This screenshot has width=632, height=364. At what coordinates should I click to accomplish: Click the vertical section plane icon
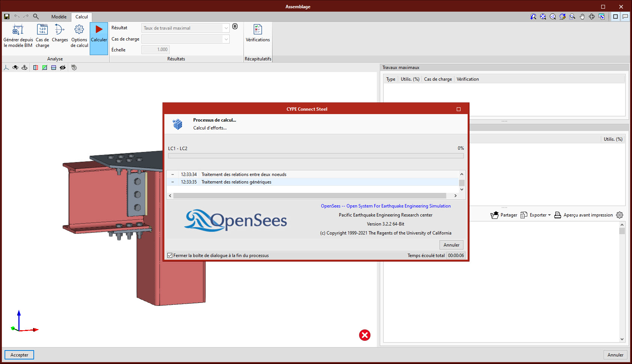tap(36, 68)
